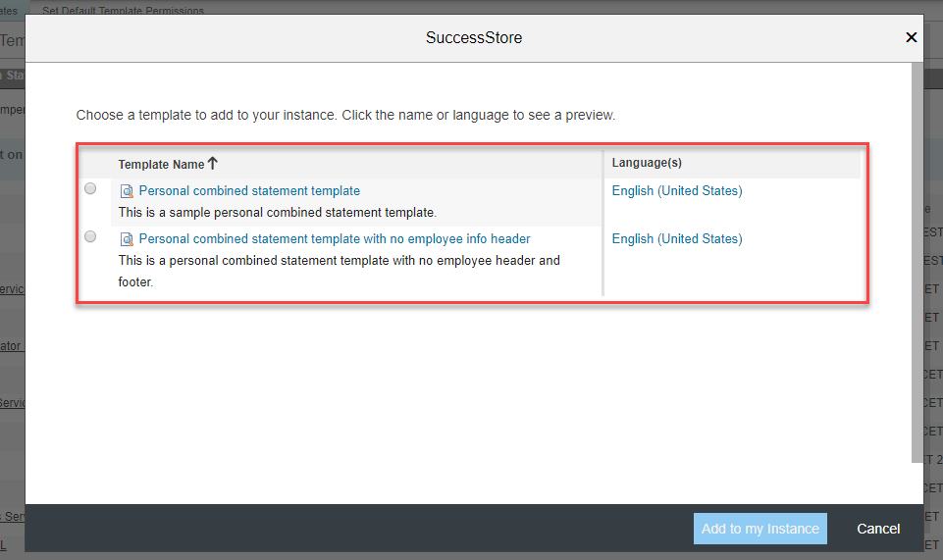This screenshot has width=943, height=560.
Task: Add the selected template to my Instance
Action: click(760, 529)
